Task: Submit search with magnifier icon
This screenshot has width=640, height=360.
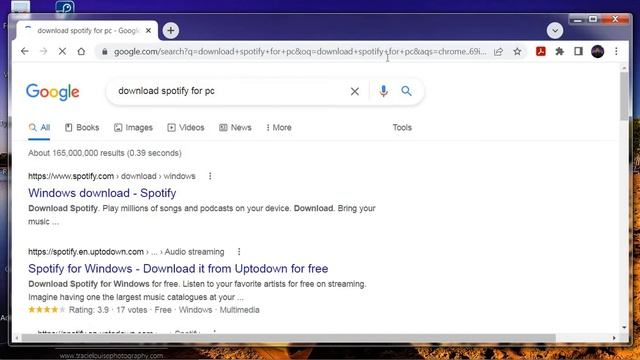Action: click(x=406, y=91)
